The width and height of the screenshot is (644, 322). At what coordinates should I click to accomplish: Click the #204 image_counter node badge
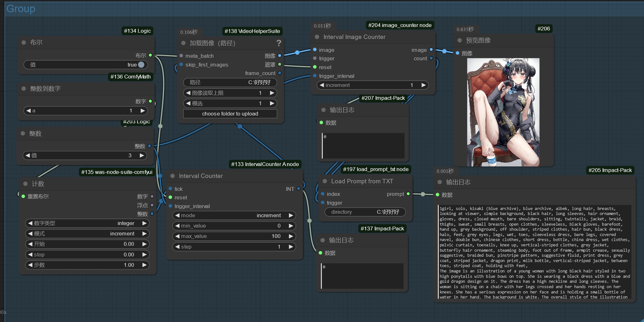[x=400, y=25]
